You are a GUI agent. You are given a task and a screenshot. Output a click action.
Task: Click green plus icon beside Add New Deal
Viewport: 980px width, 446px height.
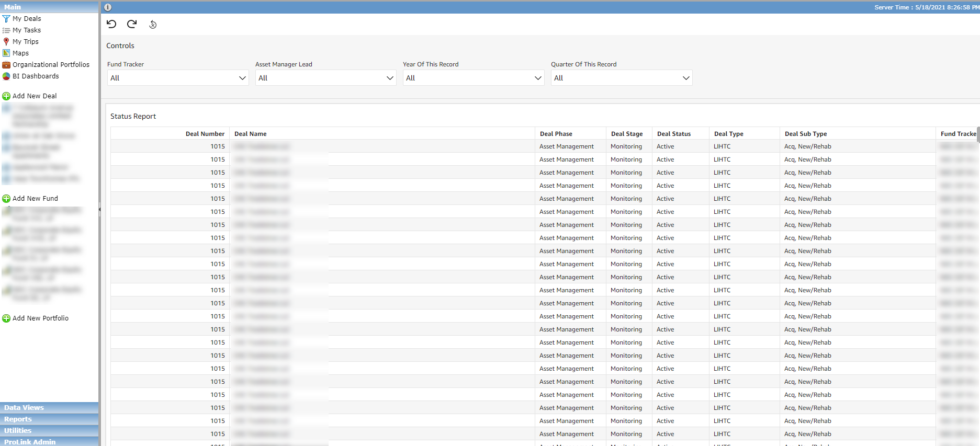[x=6, y=96]
